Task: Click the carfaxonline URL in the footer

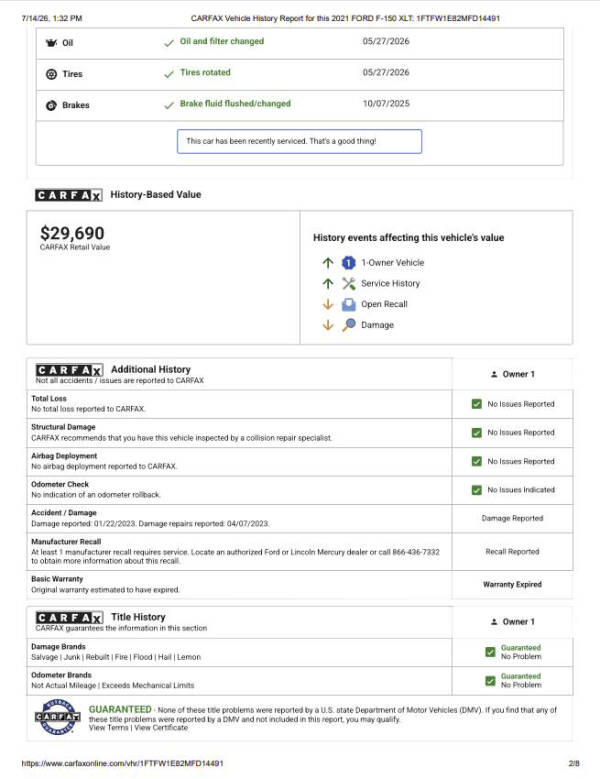Action: point(123,763)
